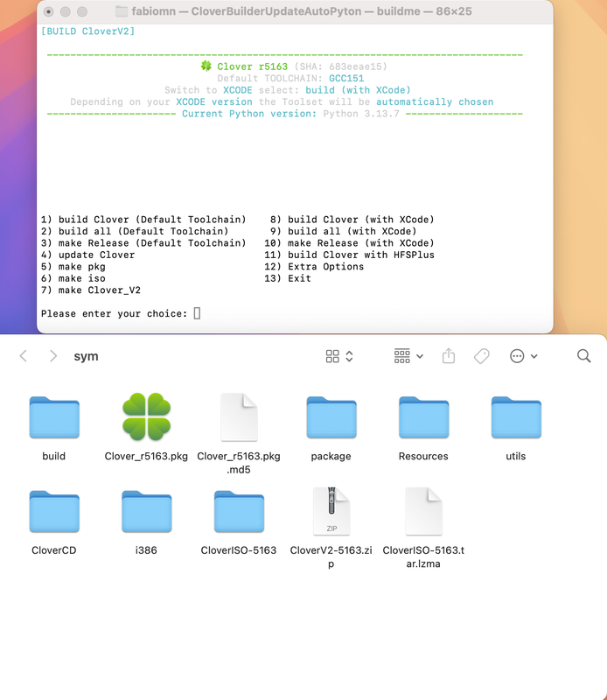Select the CloverISO-5163.tar.lzma file
This screenshot has height=700, width=607.
[423, 511]
